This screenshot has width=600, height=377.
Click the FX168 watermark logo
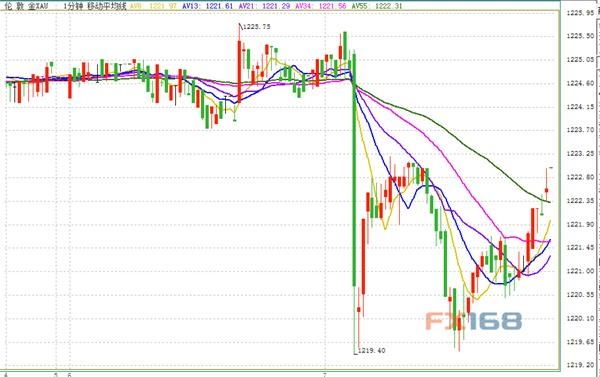point(474,321)
